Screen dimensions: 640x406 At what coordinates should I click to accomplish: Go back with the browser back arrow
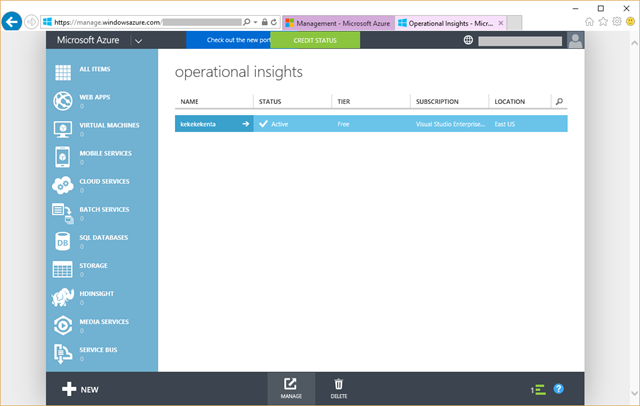pos(12,21)
